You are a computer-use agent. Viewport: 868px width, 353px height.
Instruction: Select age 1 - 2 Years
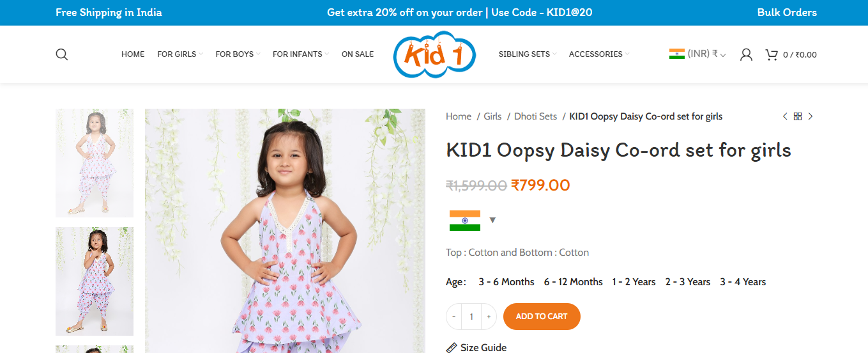pyautogui.click(x=634, y=282)
